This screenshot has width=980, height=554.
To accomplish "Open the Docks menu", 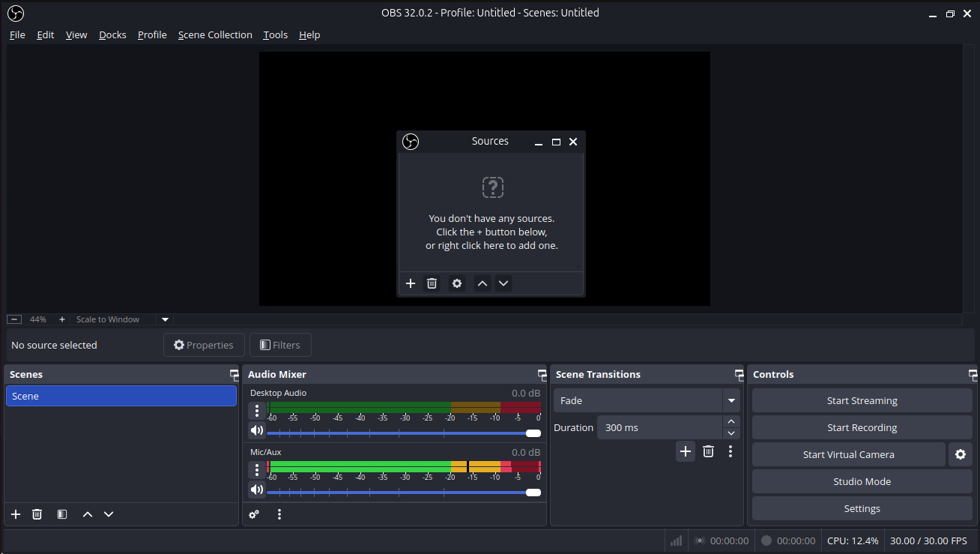I will click(x=112, y=34).
